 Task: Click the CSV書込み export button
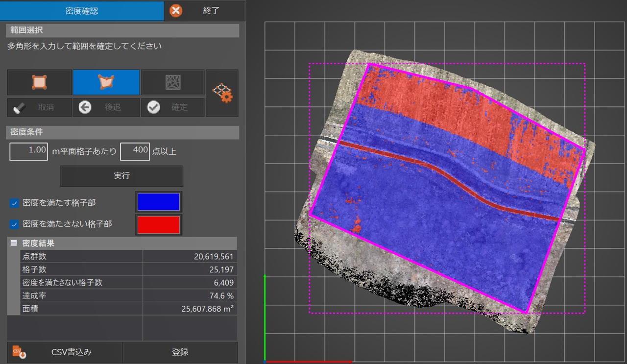(65, 352)
